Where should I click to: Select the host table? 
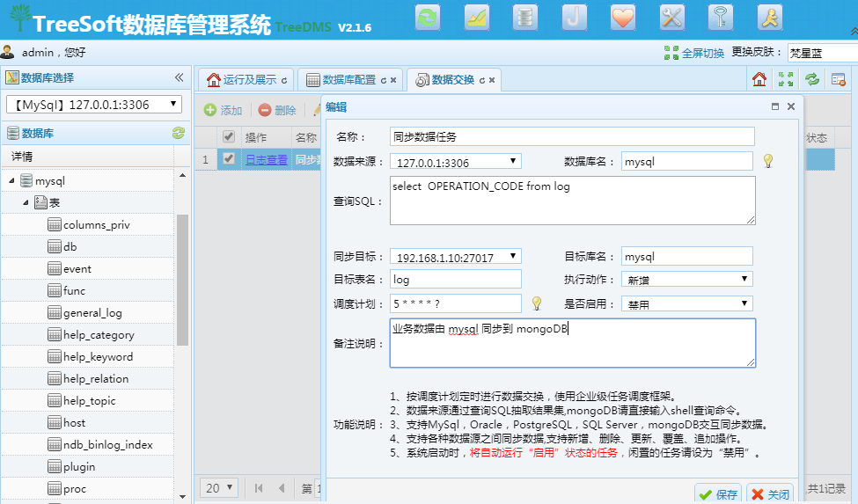coord(74,422)
